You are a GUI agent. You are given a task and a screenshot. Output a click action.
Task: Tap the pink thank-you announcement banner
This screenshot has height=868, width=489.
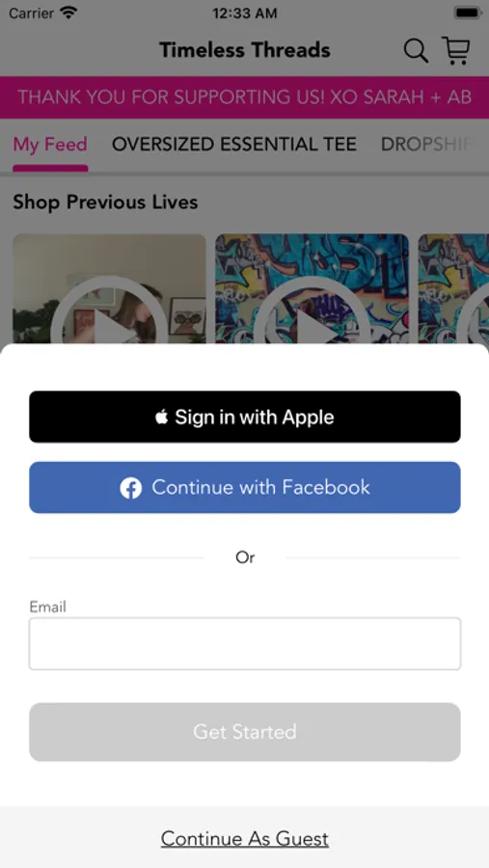click(245, 97)
